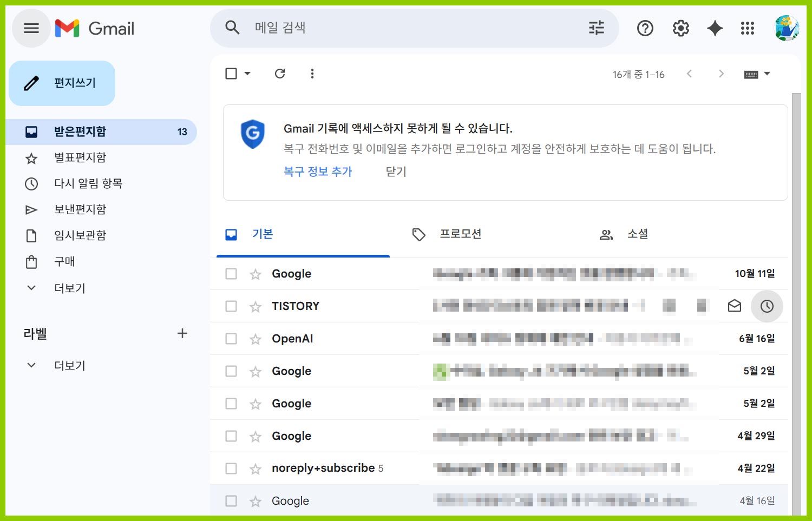Go to the older messages arrow

721,74
